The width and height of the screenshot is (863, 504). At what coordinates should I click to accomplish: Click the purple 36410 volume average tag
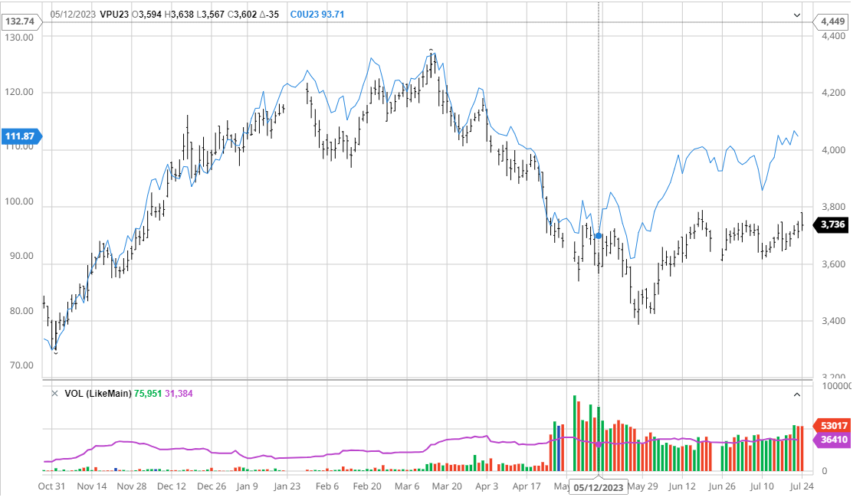(x=832, y=440)
